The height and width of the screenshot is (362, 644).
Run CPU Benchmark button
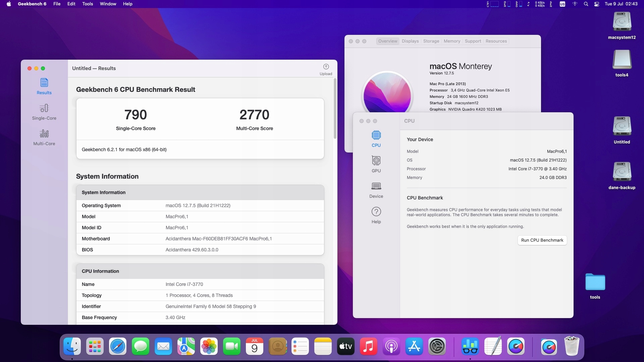pos(542,240)
